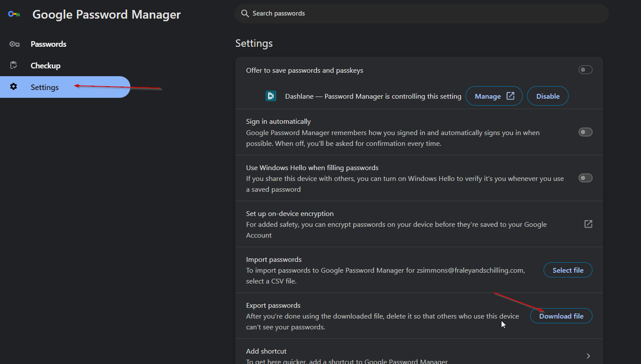Click the Set up on-device encryption row title
641x364 pixels.
click(x=290, y=213)
